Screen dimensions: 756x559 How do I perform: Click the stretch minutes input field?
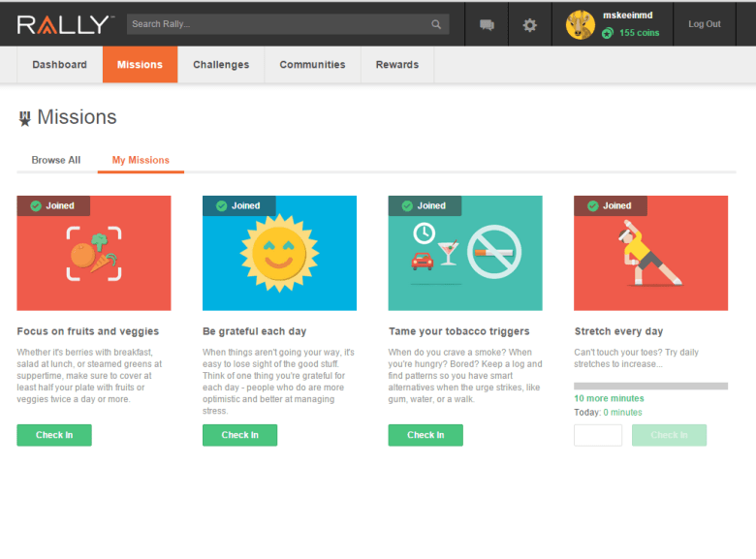point(598,435)
